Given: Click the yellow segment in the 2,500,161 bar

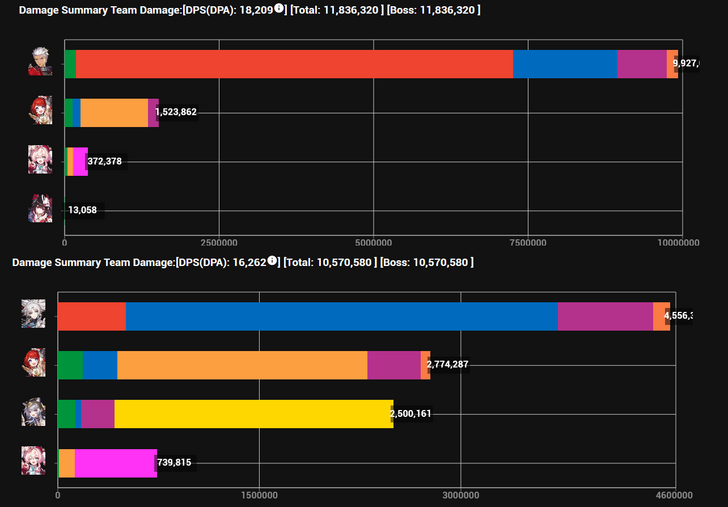Looking at the screenshot, I should [x=253, y=413].
